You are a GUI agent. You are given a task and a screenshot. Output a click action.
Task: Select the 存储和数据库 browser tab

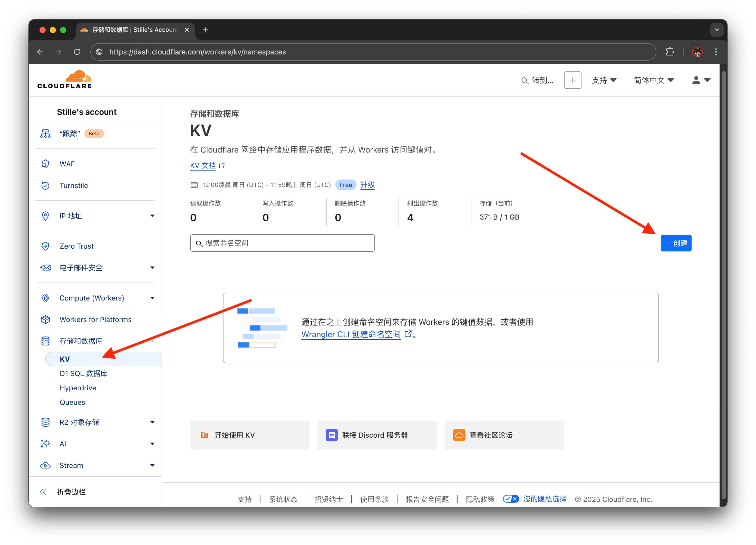tap(135, 30)
